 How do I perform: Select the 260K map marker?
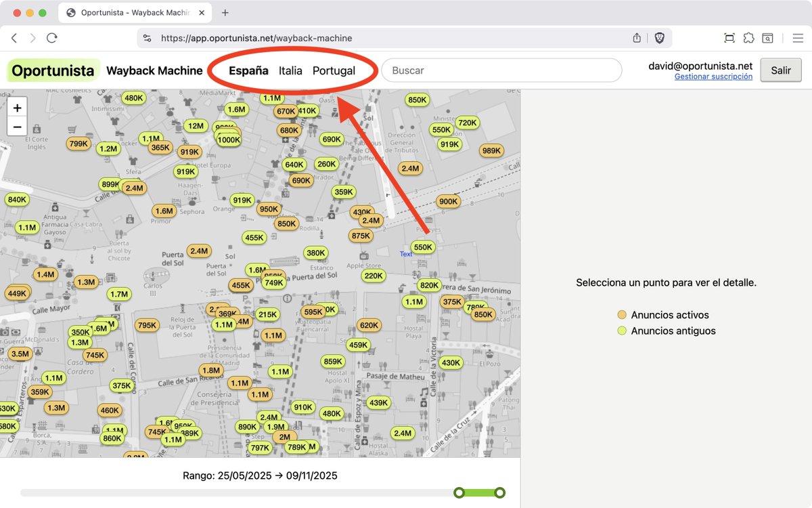click(x=326, y=164)
